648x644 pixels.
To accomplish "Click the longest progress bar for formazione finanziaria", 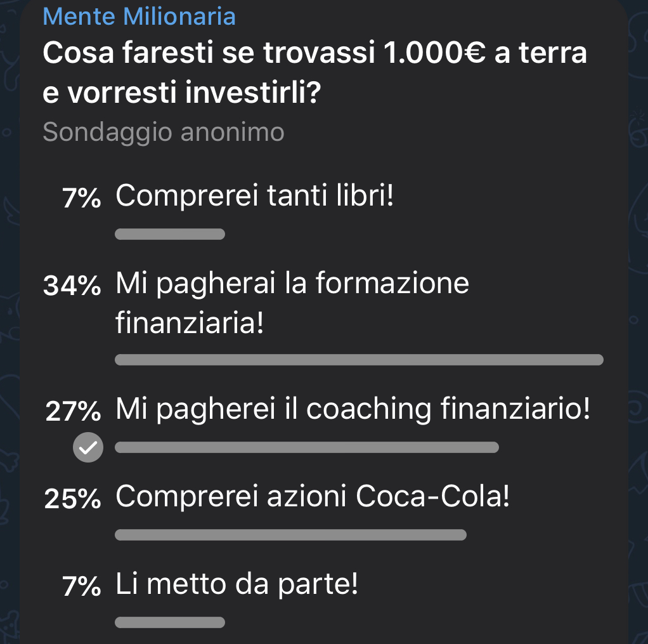I will pyautogui.click(x=358, y=360).
